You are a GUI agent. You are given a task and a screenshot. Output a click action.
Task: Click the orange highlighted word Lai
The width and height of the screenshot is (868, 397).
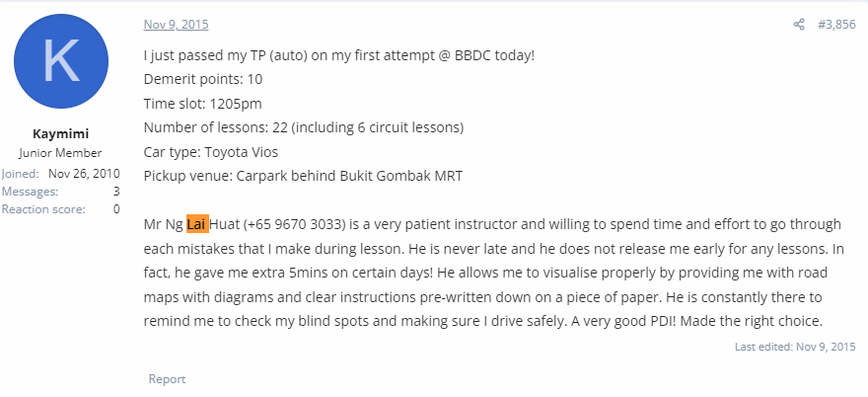pos(197,224)
